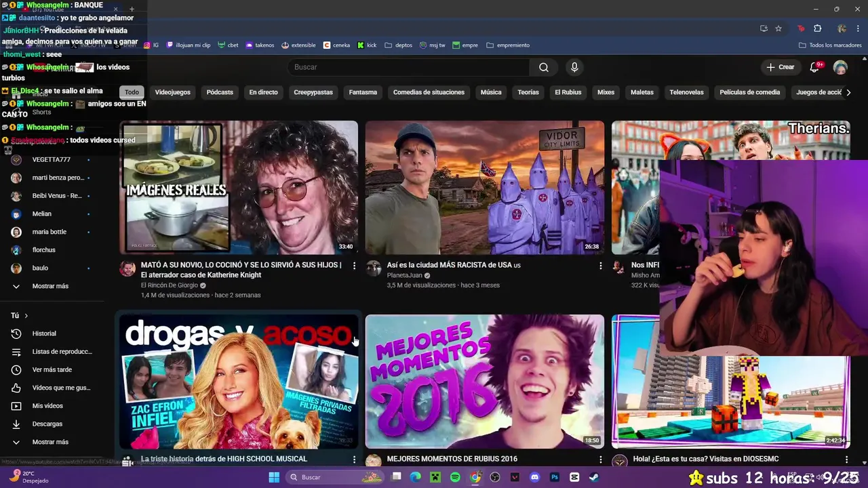Click the Crear button
Viewport: 868px width, 488px height.
pyautogui.click(x=780, y=67)
